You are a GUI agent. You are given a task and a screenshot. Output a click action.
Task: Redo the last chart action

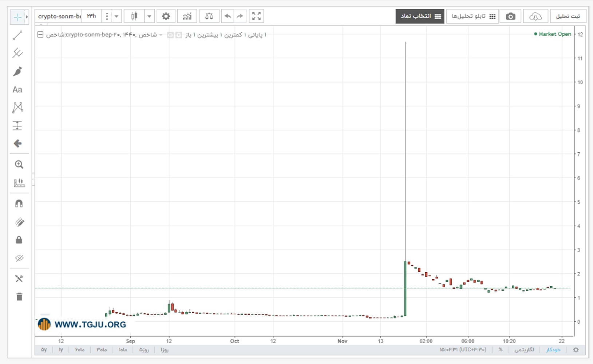[x=240, y=16]
